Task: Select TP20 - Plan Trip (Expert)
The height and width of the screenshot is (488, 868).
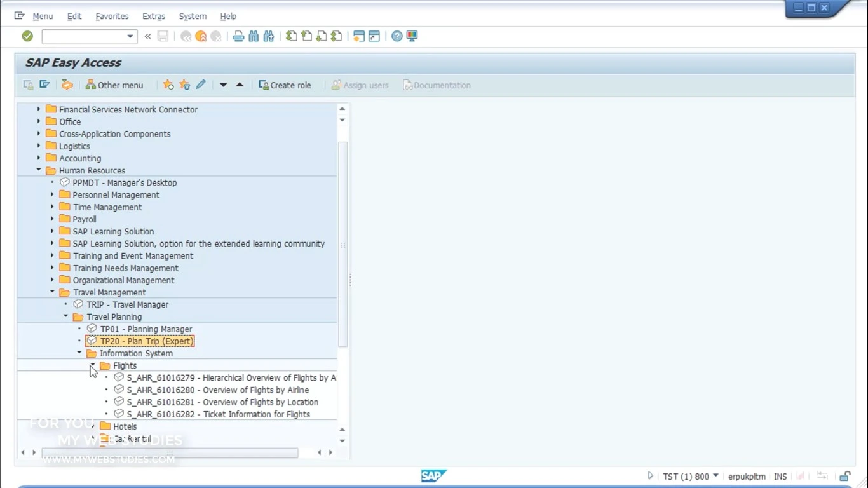Action: pos(140,341)
